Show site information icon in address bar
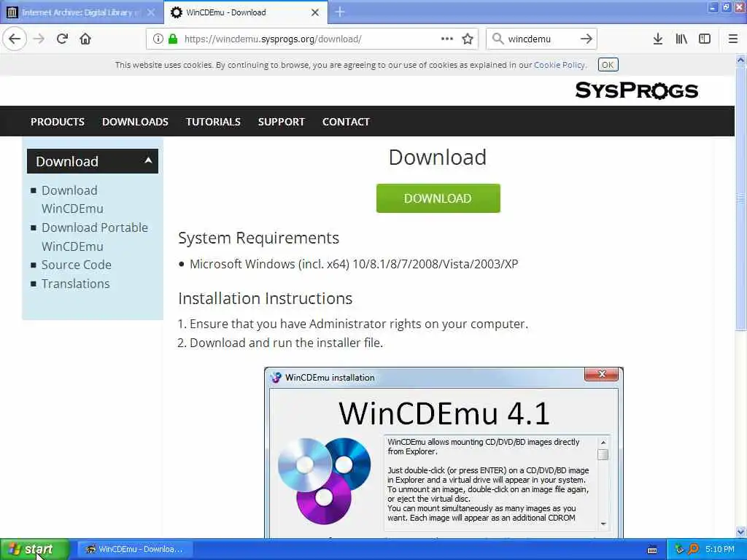 click(158, 39)
